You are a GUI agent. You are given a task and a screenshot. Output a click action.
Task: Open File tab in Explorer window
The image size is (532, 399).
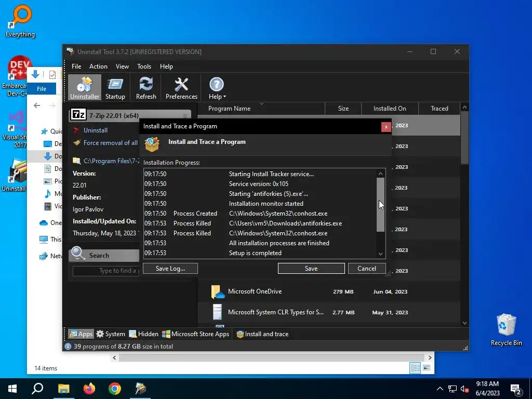[x=42, y=89]
